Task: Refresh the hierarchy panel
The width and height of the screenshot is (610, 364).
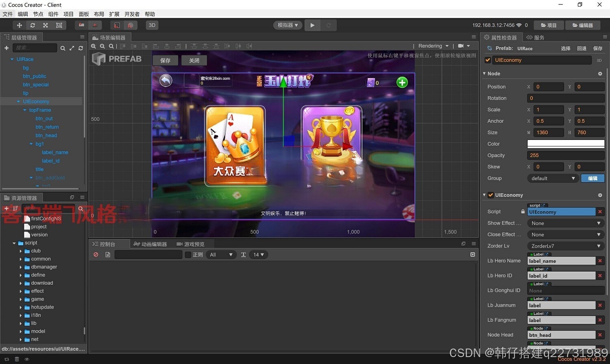Action: 81,48
